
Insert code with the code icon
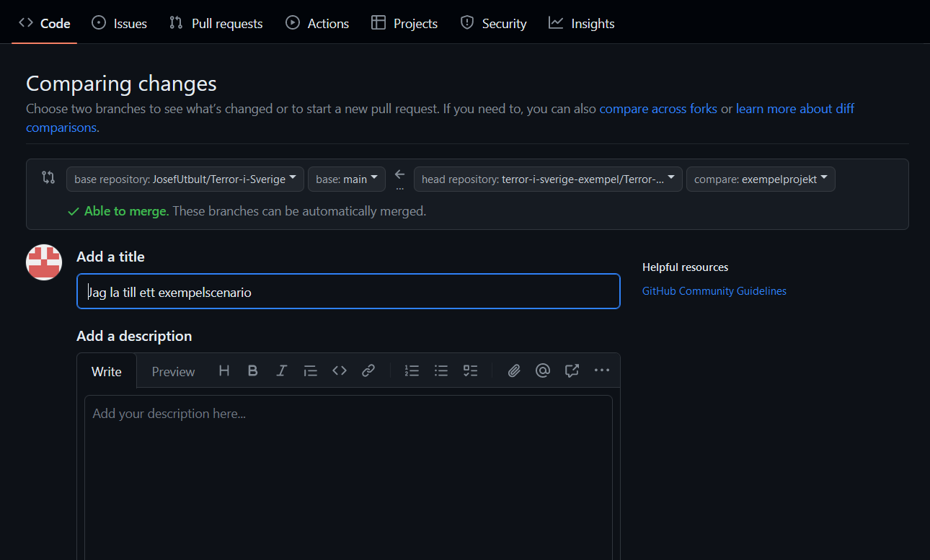(x=340, y=370)
